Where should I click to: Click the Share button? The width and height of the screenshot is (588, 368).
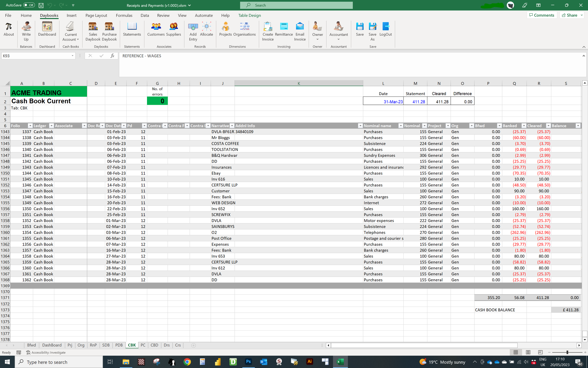[x=569, y=15]
